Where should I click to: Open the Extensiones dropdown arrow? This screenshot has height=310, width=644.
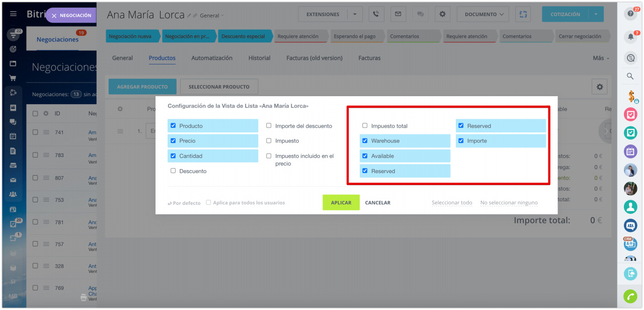355,14
